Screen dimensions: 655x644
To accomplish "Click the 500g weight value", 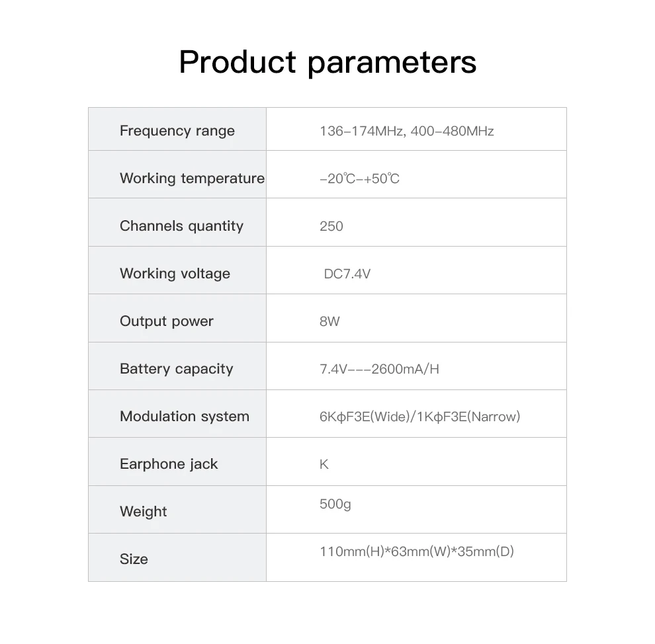I will click(335, 504).
